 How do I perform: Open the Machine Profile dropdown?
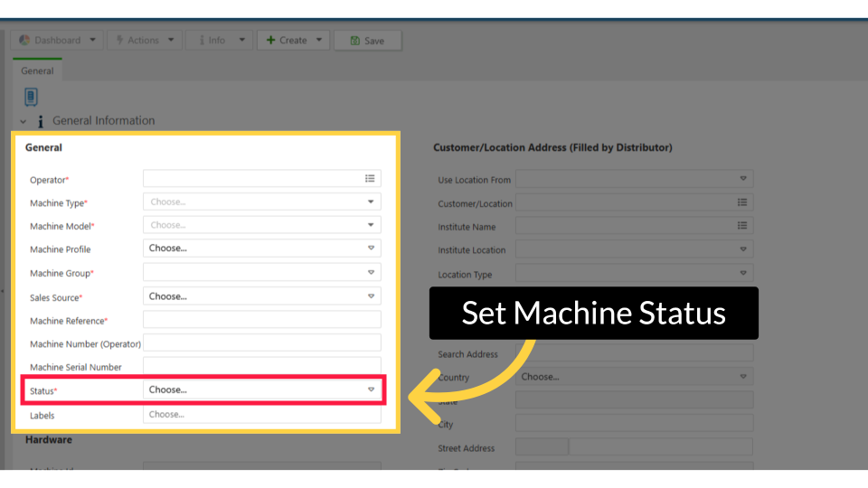tap(261, 248)
